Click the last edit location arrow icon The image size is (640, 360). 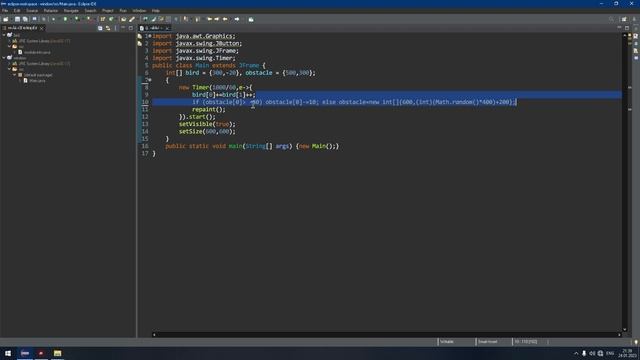pyautogui.click(x=210, y=19)
